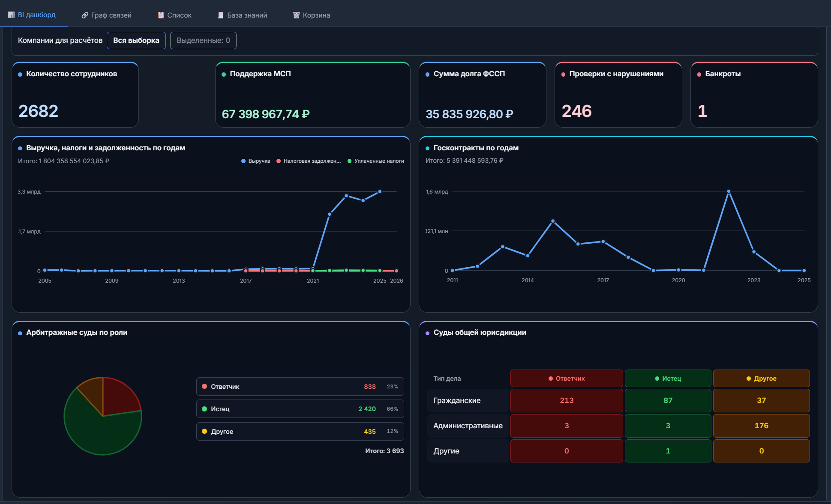
Task: Toggle Уплаченные налоги legend entry
Action: (376, 161)
